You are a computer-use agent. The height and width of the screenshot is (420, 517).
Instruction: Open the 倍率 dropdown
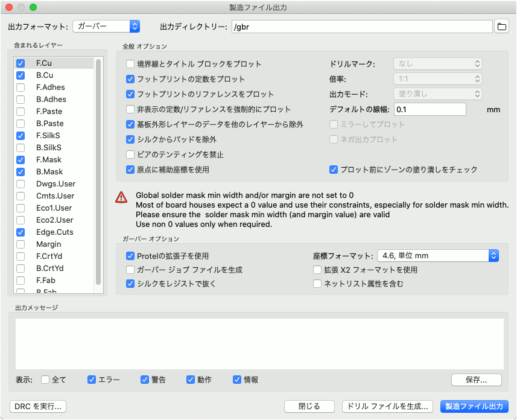(x=438, y=79)
